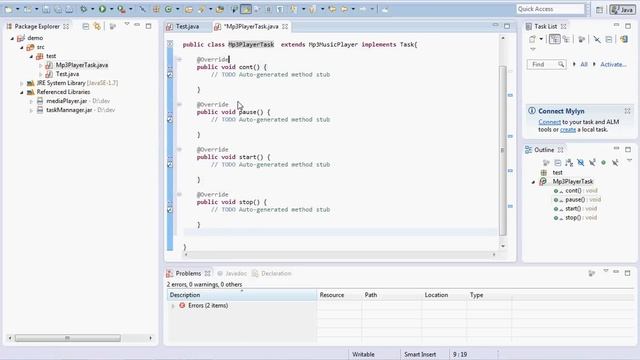Viewport: 640px width, 360px height.
Task: Select Test.java in Package Explorer
Action: [67, 74]
